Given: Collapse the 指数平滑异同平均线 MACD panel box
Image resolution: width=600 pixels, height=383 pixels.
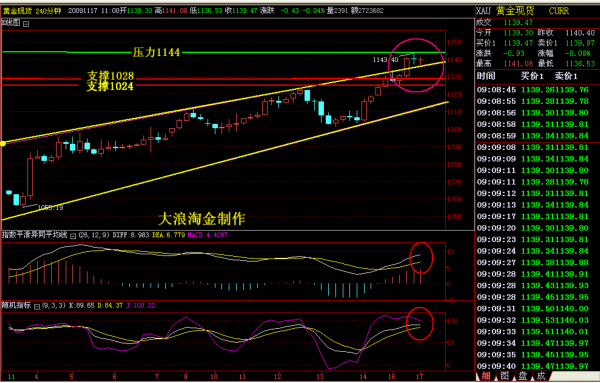Looking at the screenshot, I should tap(73, 235).
